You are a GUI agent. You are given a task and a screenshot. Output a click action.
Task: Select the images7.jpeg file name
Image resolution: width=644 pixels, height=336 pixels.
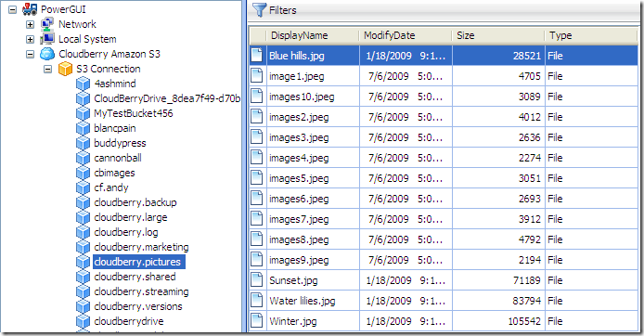pos(299,219)
